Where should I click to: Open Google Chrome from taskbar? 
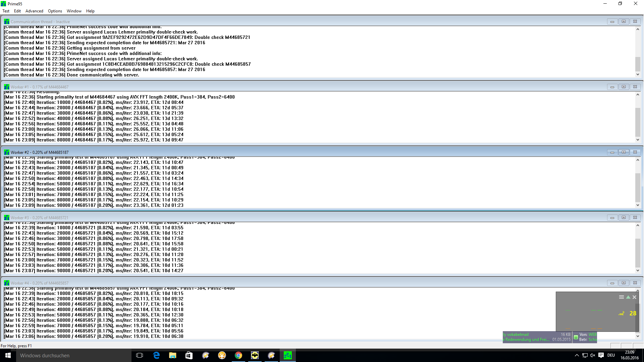click(238, 355)
